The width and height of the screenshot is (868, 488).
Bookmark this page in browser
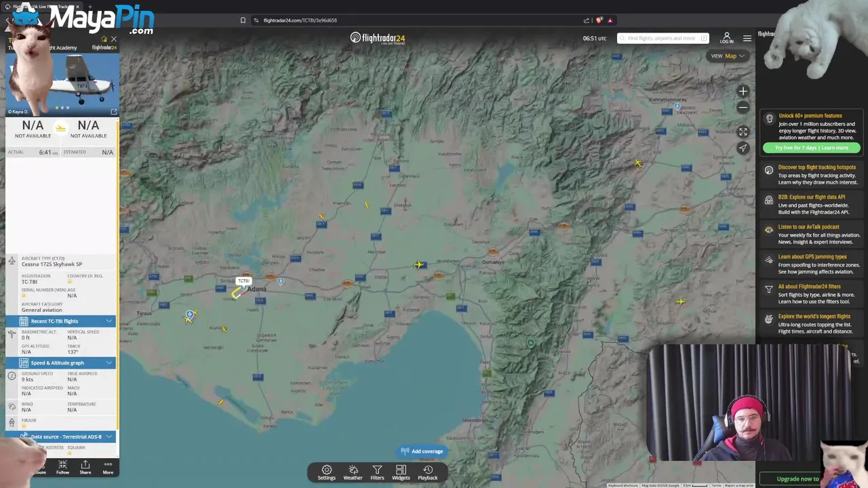(243, 20)
